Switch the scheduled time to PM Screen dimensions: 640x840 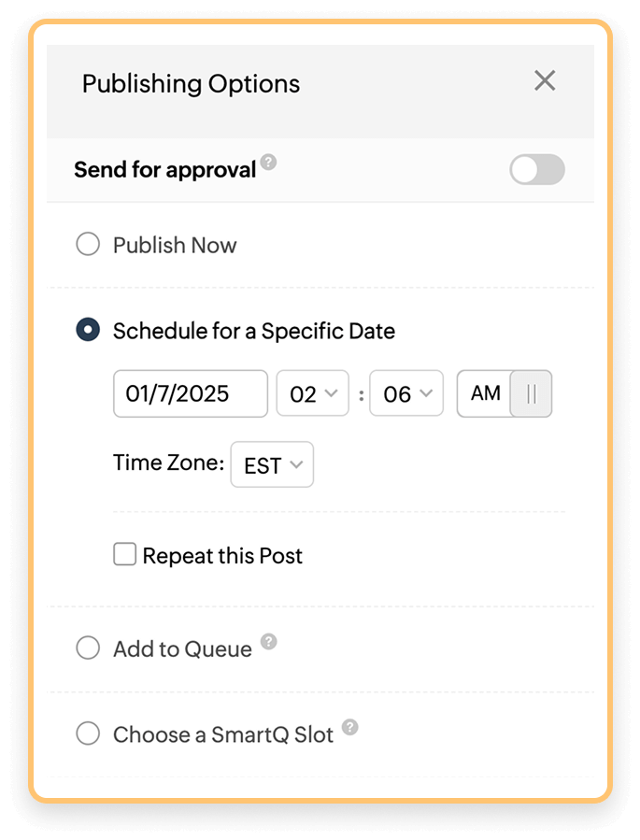point(530,393)
